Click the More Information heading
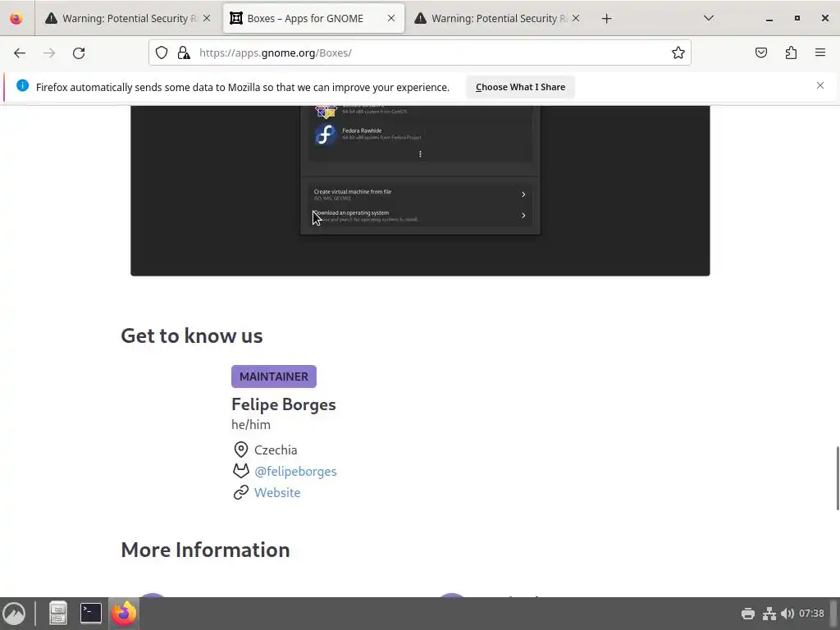Screen dimensions: 840x630 click(205, 550)
